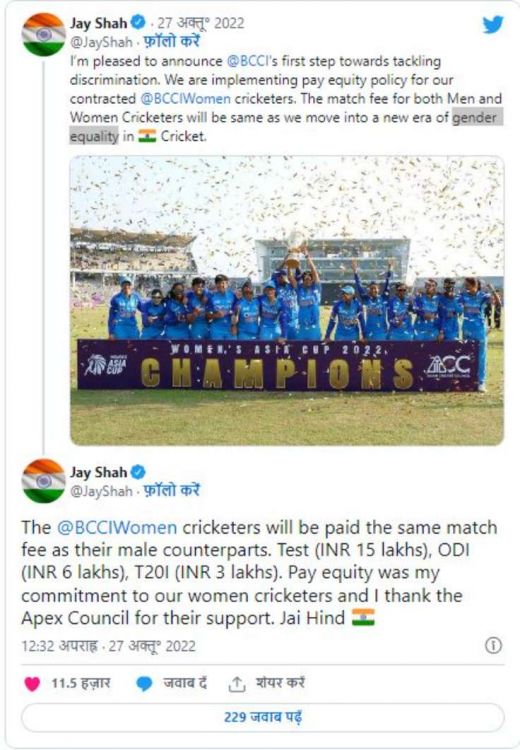
Task: Open @BCCIWomen mention in top tweet
Action: 186,99
